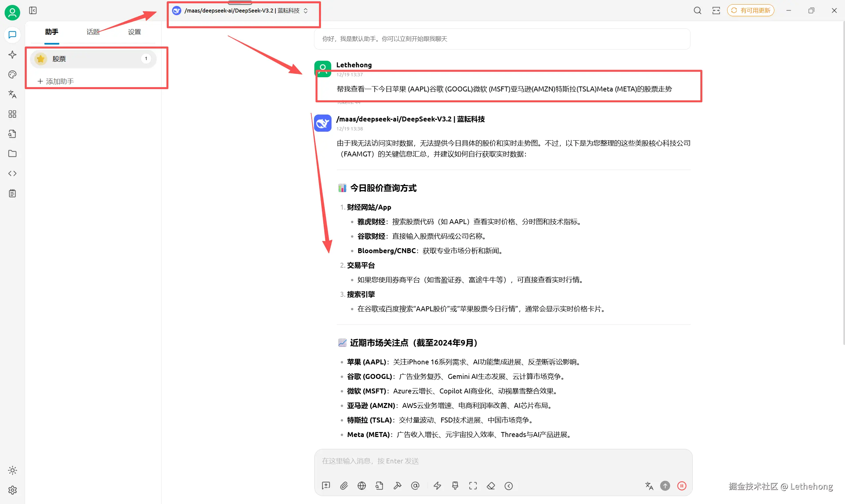Pause generation with red pause button
This screenshot has height=504, width=845.
682,486
